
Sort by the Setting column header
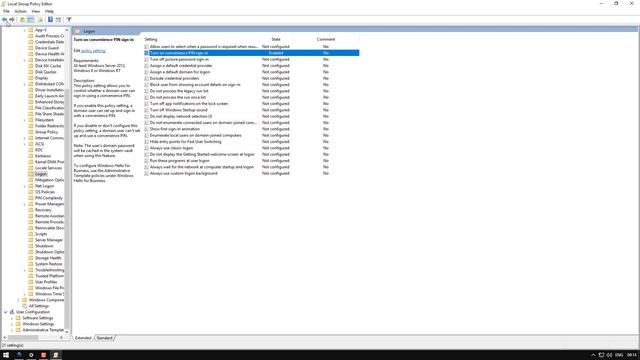coord(201,39)
